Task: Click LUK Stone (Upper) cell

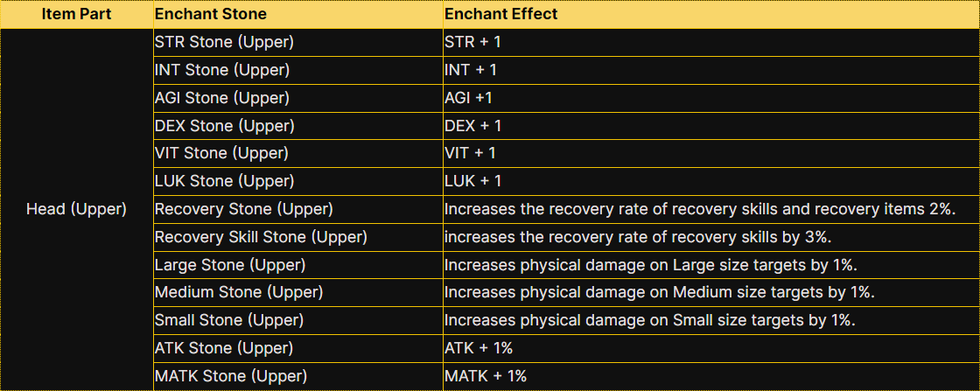Action: (x=224, y=181)
